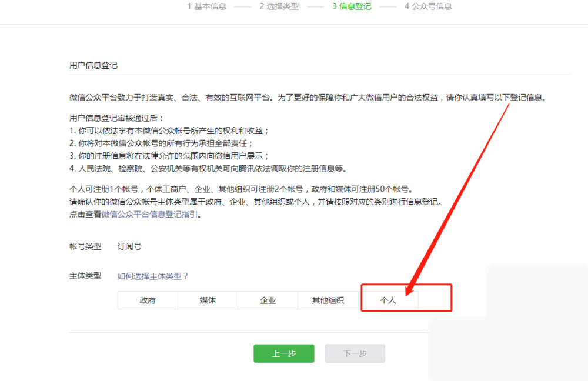588x381 pixels.
Task: Click step 4 公众号信息 indicator
Action: [x=427, y=6]
